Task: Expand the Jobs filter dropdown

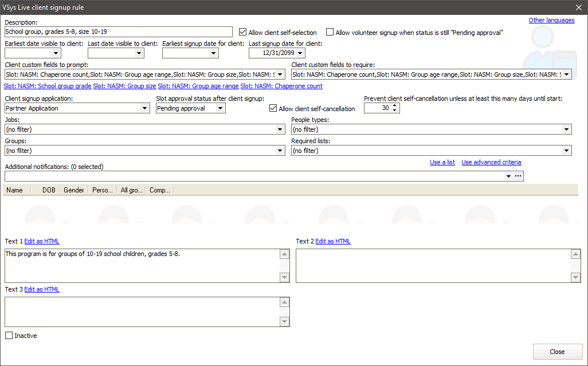Action: (280, 129)
